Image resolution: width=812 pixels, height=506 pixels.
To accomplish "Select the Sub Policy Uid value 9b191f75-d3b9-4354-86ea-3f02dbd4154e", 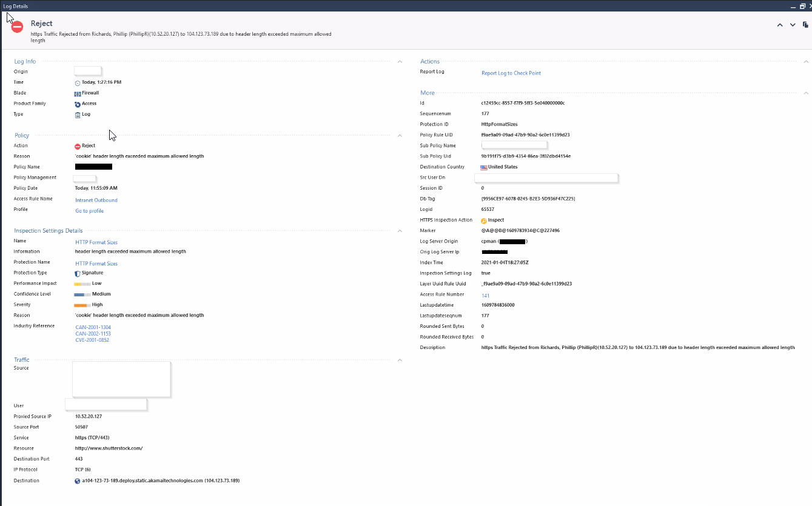I will (x=526, y=156).
